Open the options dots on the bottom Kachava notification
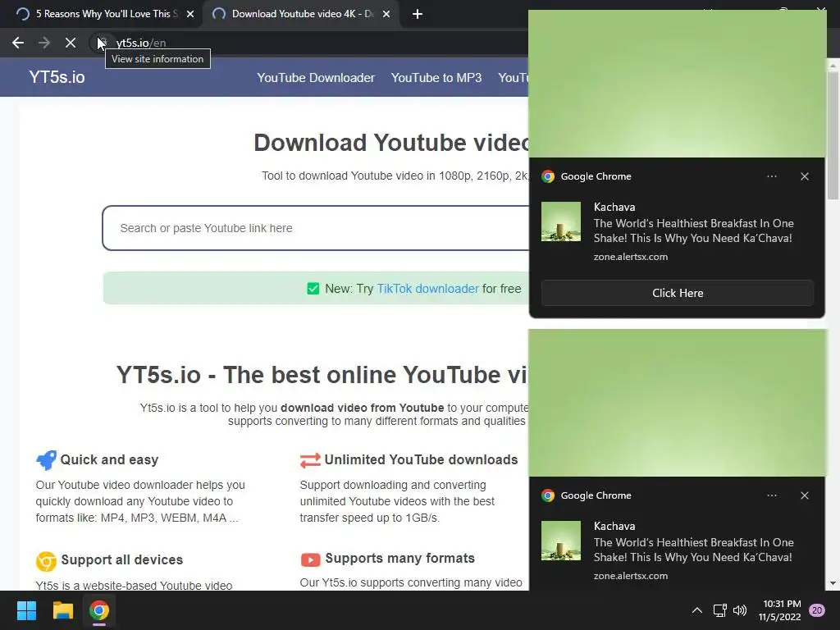This screenshot has width=840, height=630. click(771, 495)
